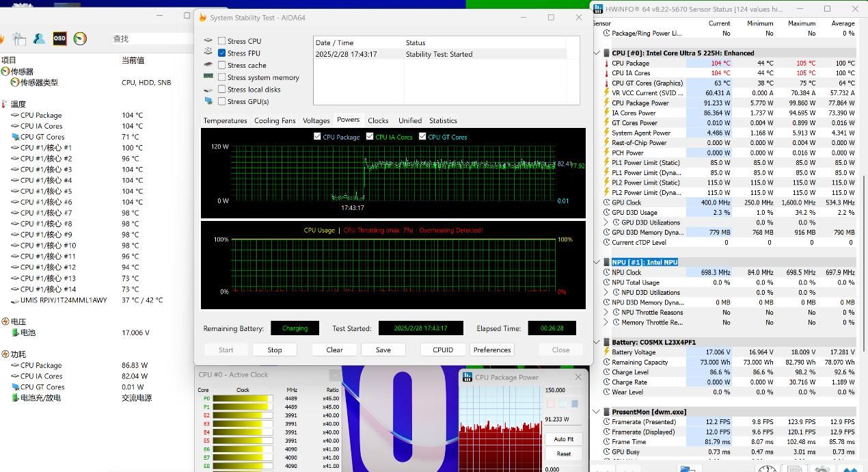
Task: Click the battery icon beside 电池充/放电
Action: (15, 397)
